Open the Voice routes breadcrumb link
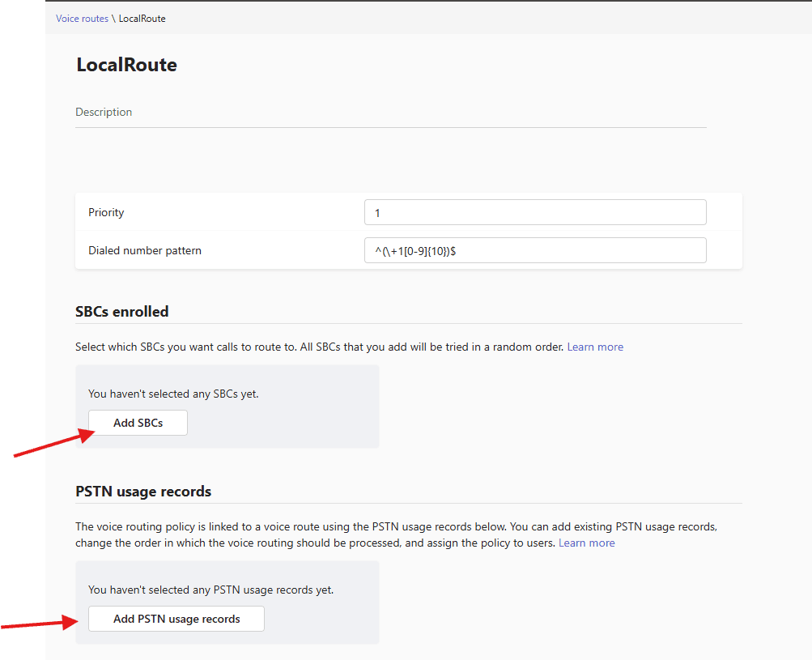 tap(82, 19)
